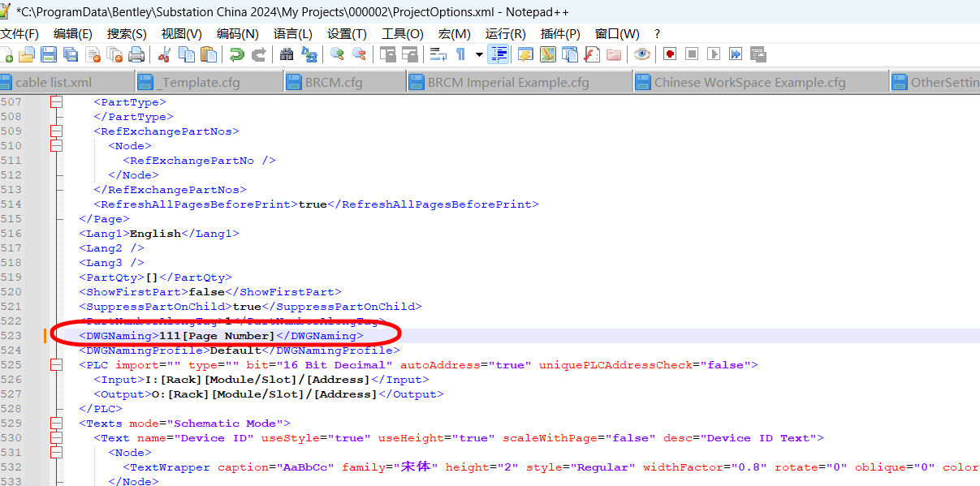Collapse the Texts fold on line 529
The width and height of the screenshot is (980, 486).
tap(56, 424)
